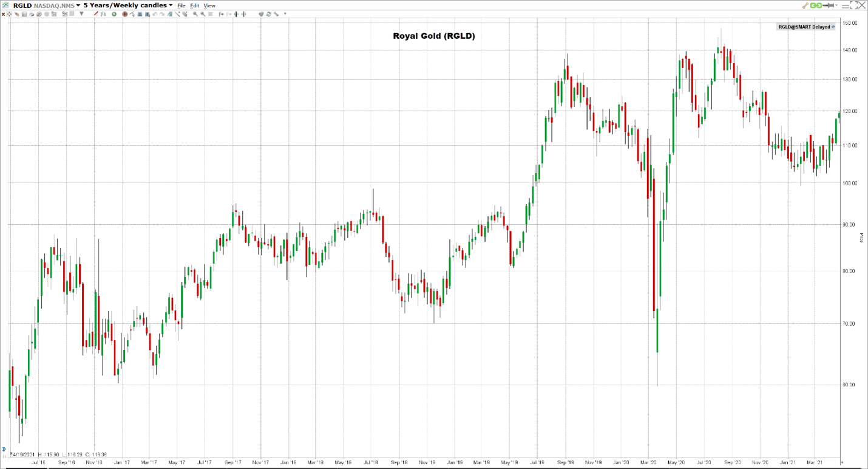Click the plus icon at bottom-right corner
Image resolution: width=868 pixels, height=469 pixels.
pyautogui.click(x=841, y=462)
